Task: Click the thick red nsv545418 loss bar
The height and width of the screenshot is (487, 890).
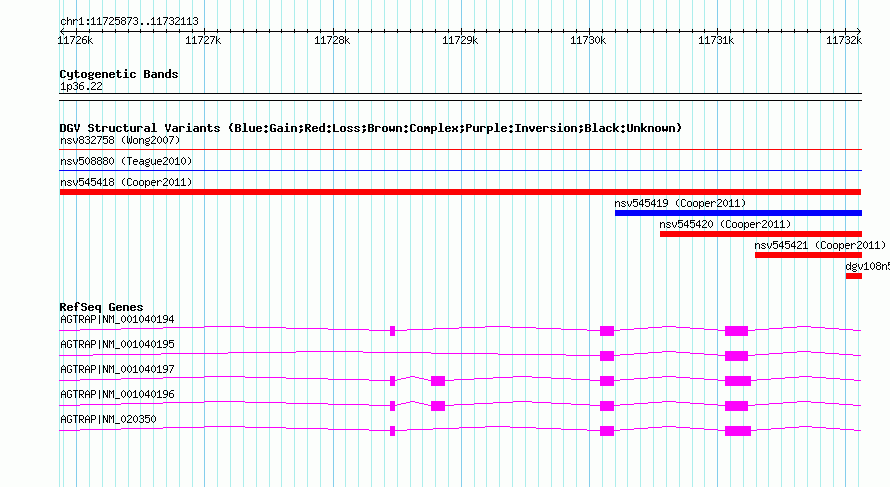Action: tap(460, 192)
